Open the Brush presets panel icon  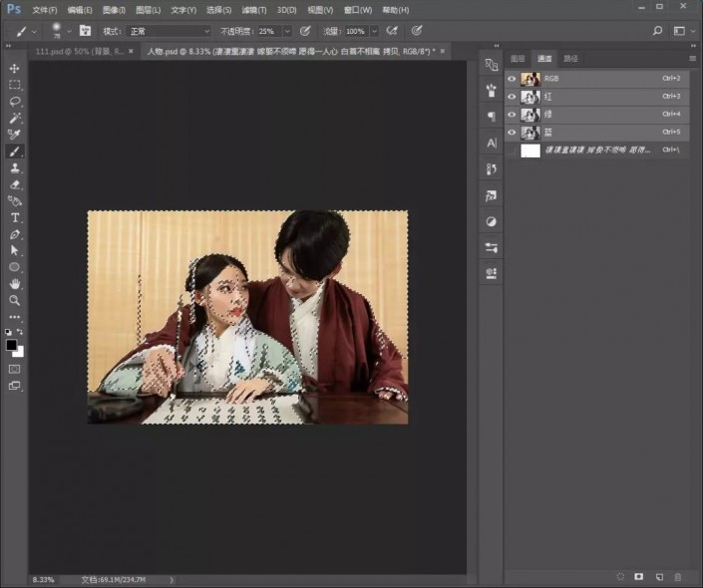click(492, 90)
